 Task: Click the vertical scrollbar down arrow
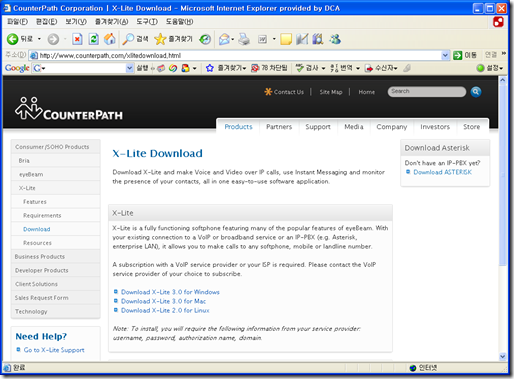(x=503, y=356)
